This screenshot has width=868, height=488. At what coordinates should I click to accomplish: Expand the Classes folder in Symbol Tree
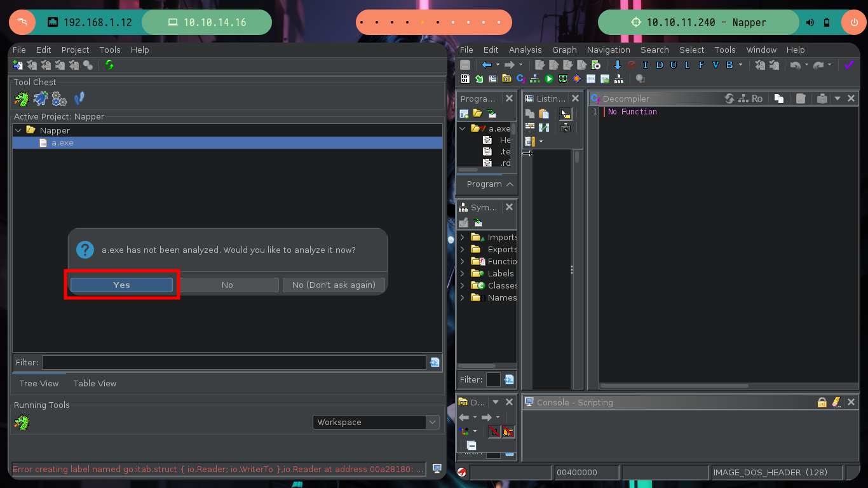[x=462, y=286]
